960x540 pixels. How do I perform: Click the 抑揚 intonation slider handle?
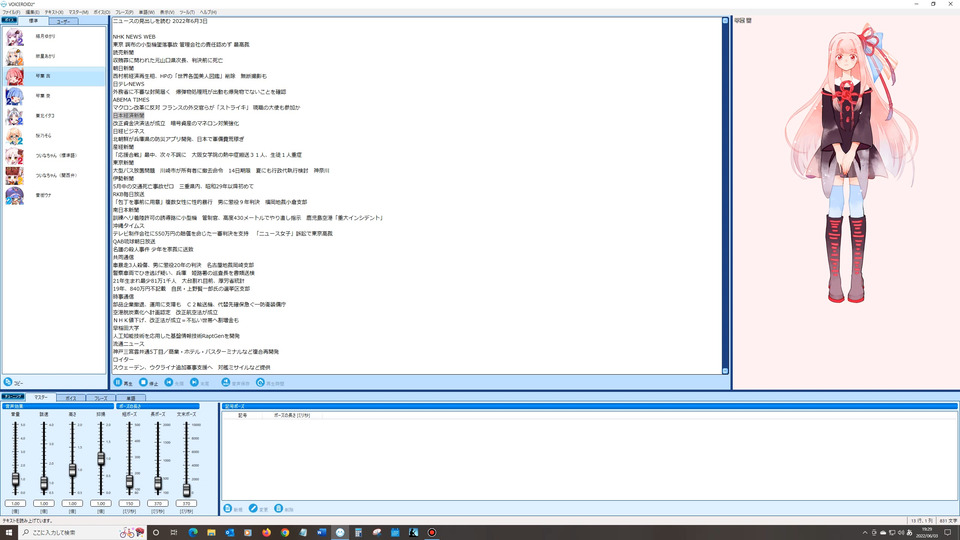(101, 459)
